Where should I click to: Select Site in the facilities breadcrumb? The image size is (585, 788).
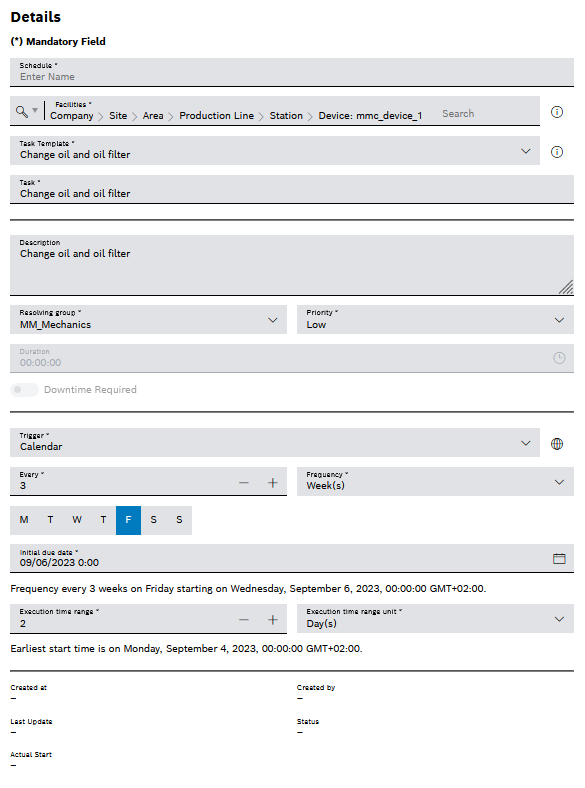(118, 116)
